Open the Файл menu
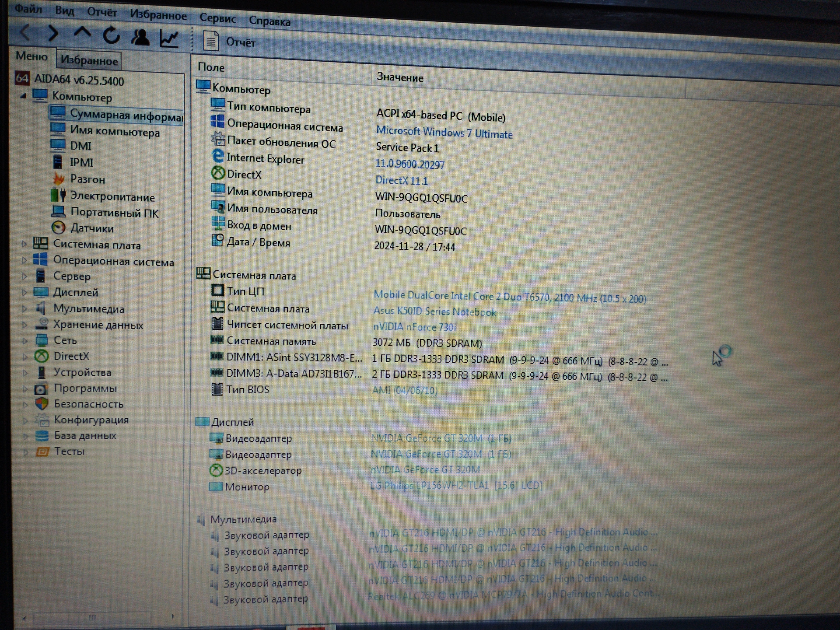Image resolution: width=840 pixels, height=630 pixels. pos(28,8)
